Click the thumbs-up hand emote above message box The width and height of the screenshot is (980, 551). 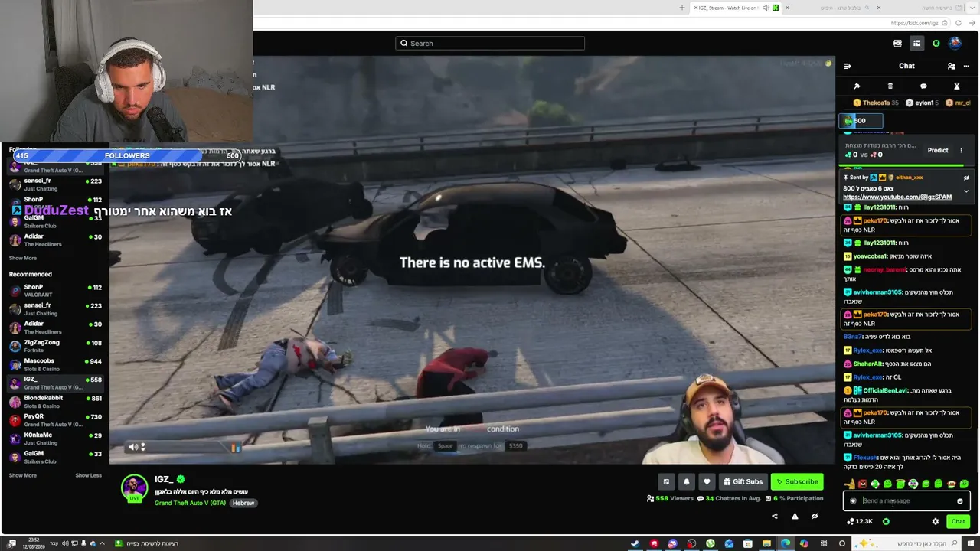click(x=850, y=484)
